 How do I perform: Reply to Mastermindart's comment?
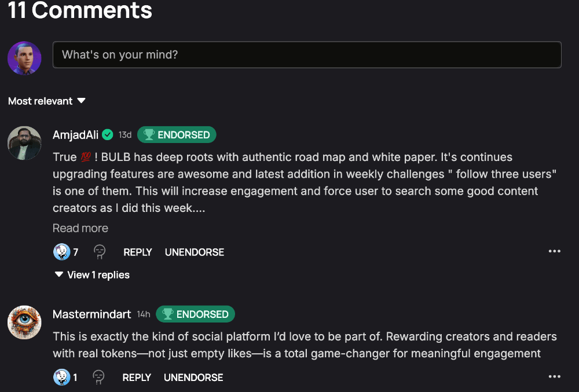[x=137, y=378]
